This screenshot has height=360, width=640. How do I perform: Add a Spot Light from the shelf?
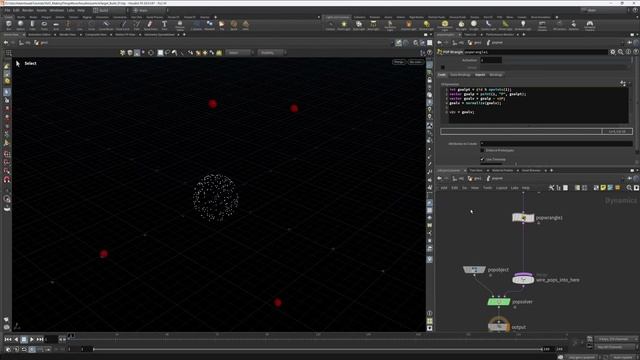pos(358,25)
